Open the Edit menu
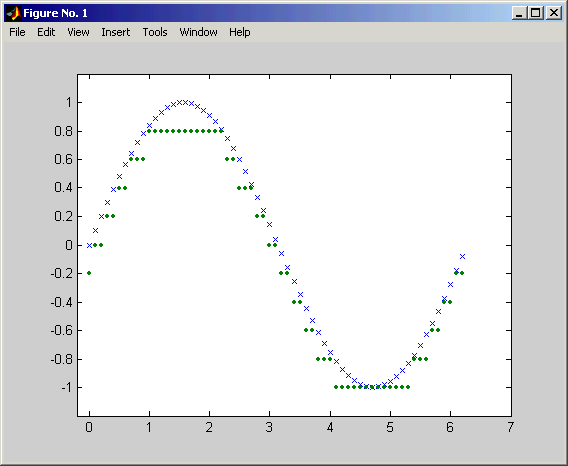568x466 pixels. (x=46, y=32)
